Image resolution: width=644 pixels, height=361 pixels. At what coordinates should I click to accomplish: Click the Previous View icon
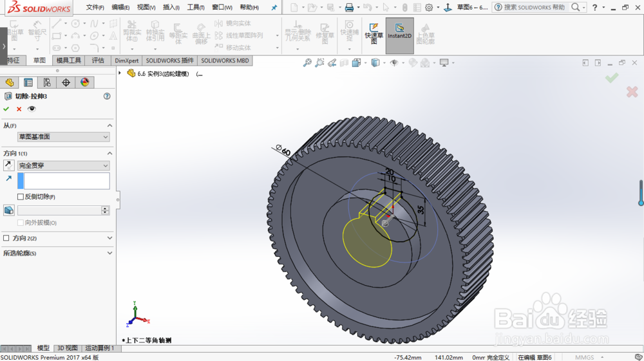pos(332,63)
